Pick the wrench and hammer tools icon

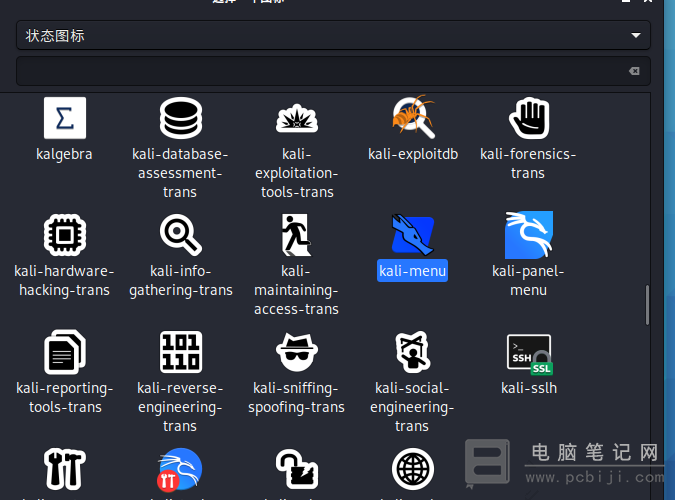pyautogui.click(x=65, y=469)
